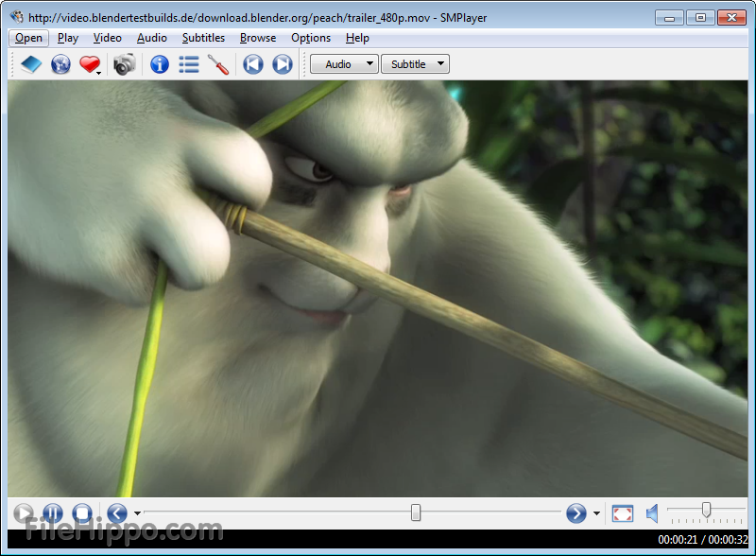Screen dimensions: 756x556
Task: Open the Play menu
Action: point(68,38)
